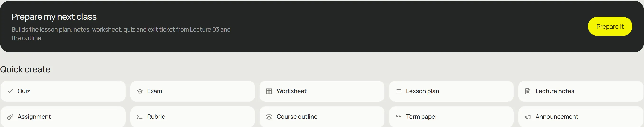Select the Rubric card

point(193,117)
